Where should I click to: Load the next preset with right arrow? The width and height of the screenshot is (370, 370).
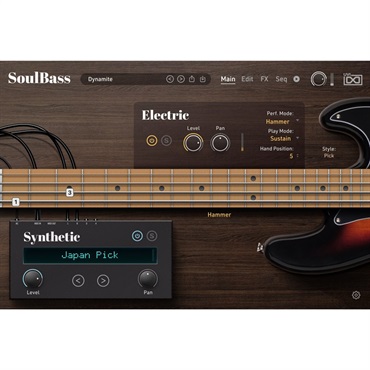point(181,79)
